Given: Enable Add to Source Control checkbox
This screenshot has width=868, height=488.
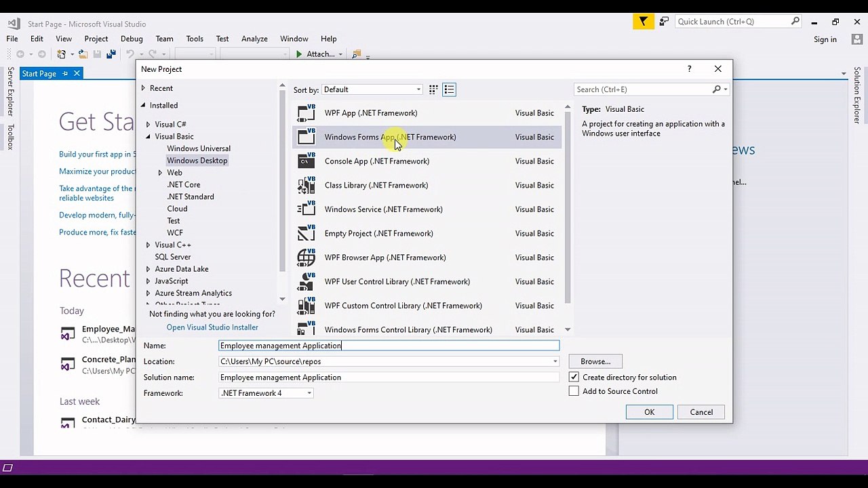Looking at the screenshot, I should (x=574, y=391).
